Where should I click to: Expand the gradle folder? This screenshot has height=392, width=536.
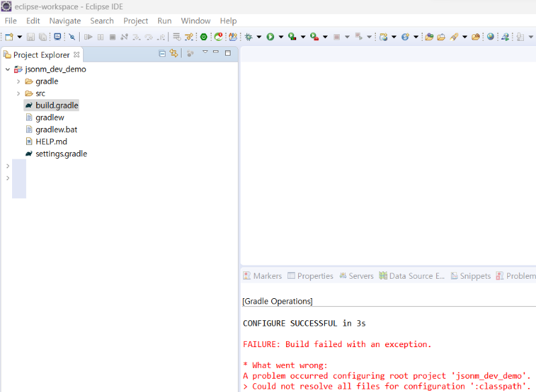click(x=19, y=81)
